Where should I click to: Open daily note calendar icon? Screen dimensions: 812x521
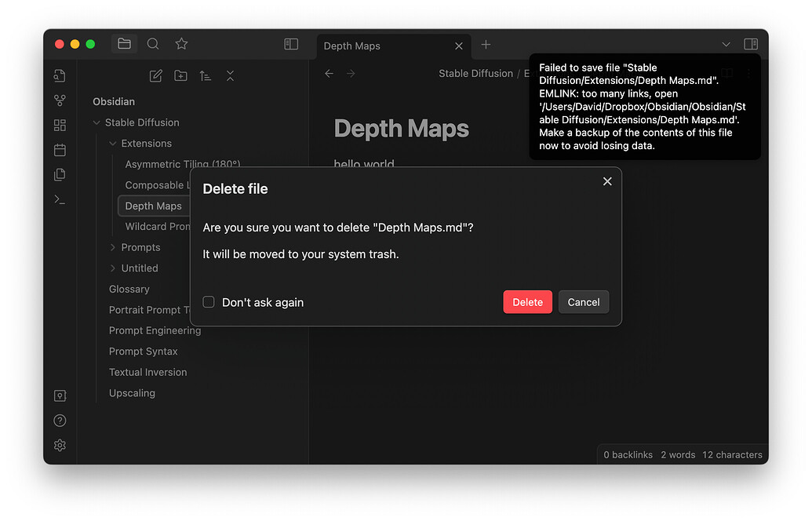pyautogui.click(x=60, y=150)
